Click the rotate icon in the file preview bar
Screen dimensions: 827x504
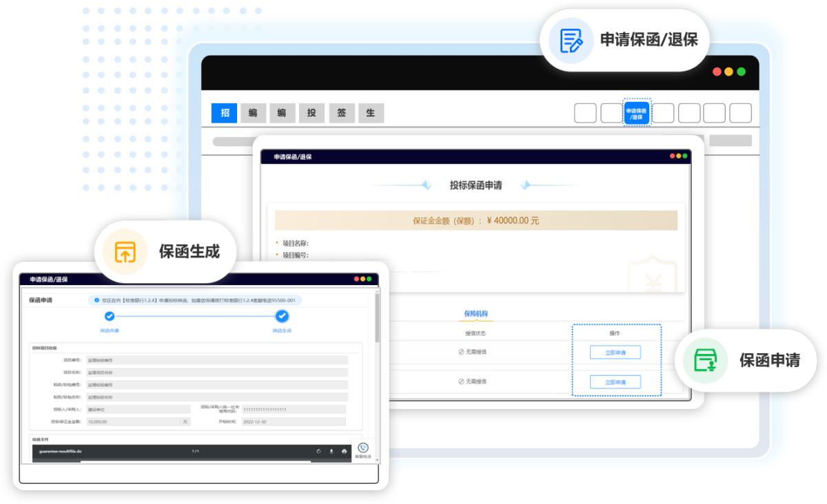[318, 451]
